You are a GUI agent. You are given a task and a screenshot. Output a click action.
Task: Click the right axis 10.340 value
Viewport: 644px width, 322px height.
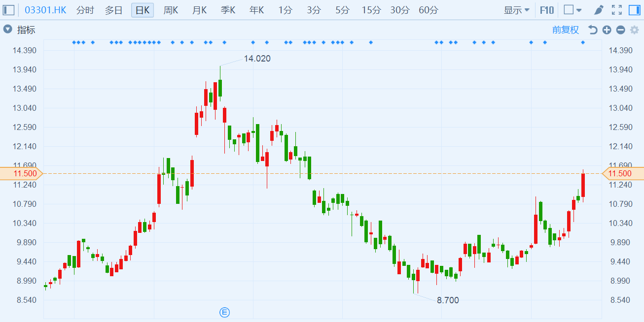(620, 223)
